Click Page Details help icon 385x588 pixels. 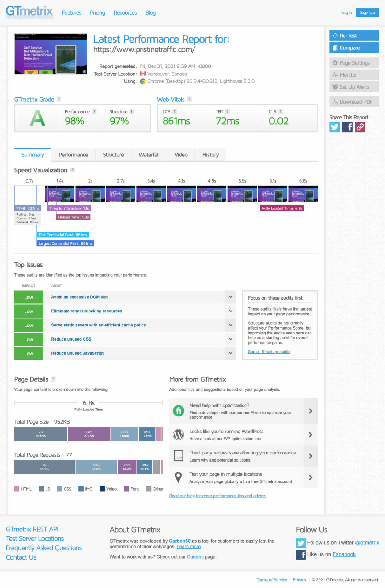pos(53,379)
